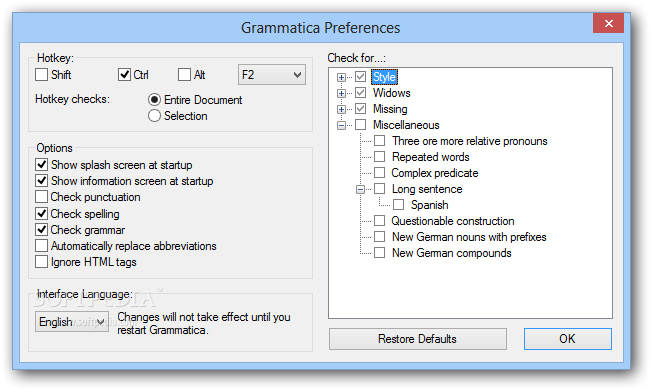Uncheck the Widows category checkbox
This screenshot has width=651, height=390.
pos(360,93)
